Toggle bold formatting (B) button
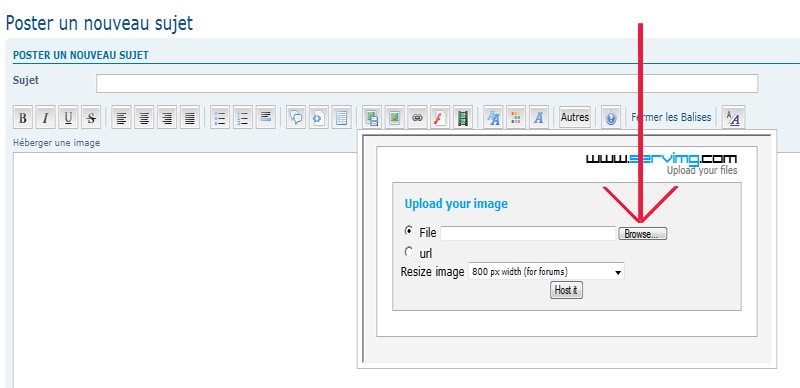The height and width of the screenshot is (388, 800). (x=23, y=118)
